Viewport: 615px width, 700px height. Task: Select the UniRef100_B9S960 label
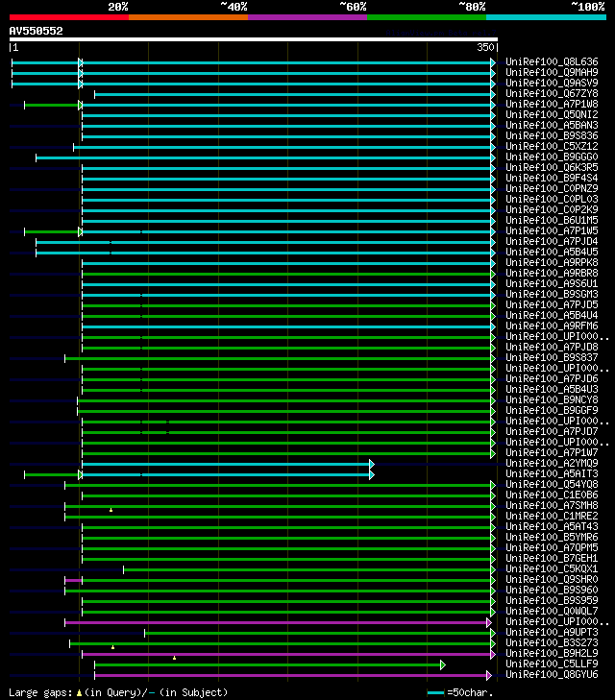[x=552, y=591]
